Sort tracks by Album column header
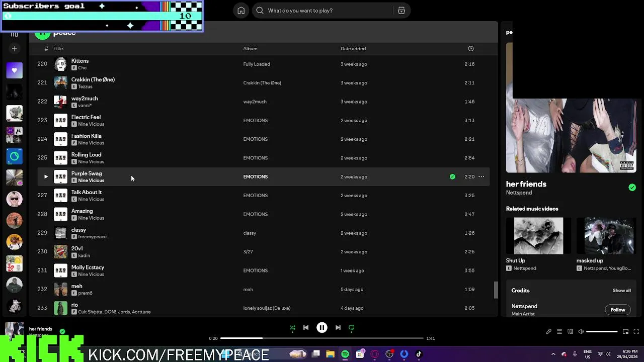This screenshot has width=644, height=362. 250,49
